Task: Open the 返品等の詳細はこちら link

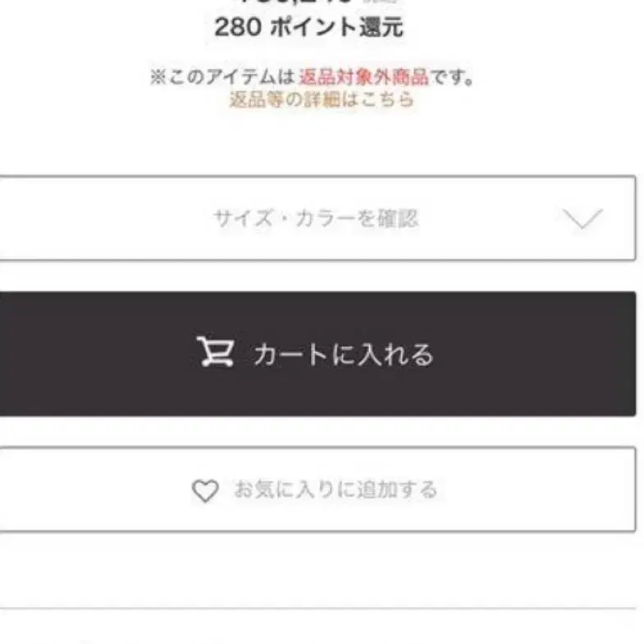Action: (321, 99)
